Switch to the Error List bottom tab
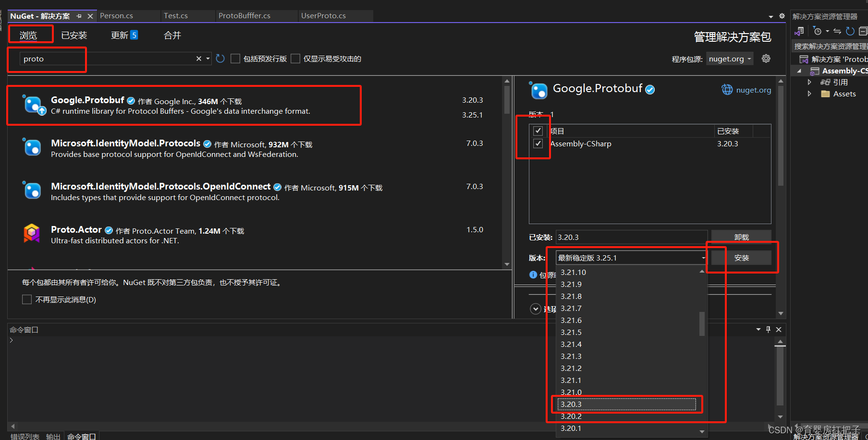868x440 pixels. [25, 436]
